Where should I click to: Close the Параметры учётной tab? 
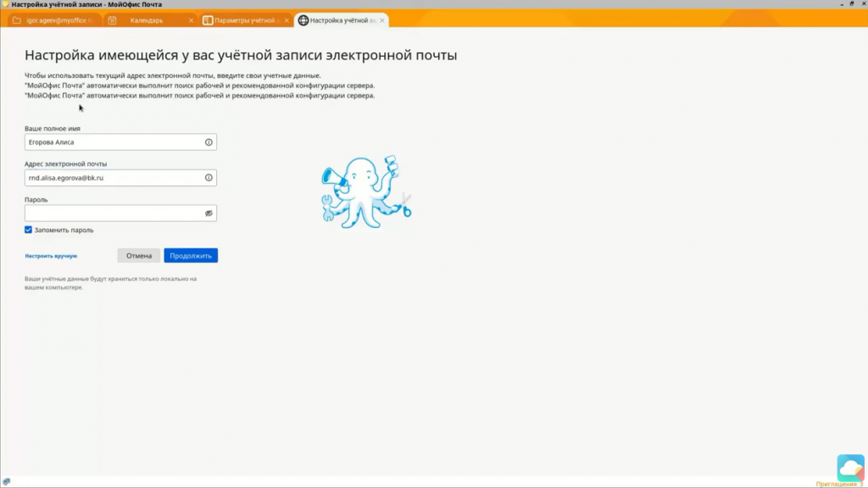tap(287, 20)
